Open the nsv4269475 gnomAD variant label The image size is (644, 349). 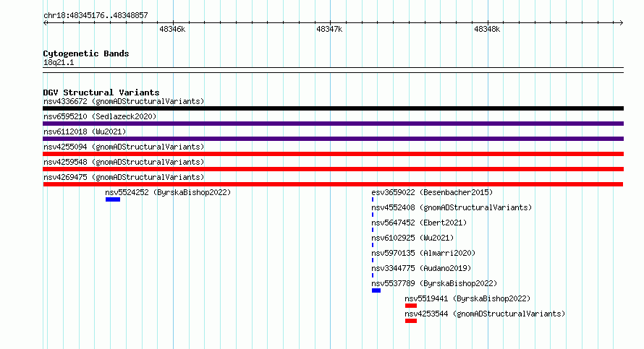coord(124,177)
